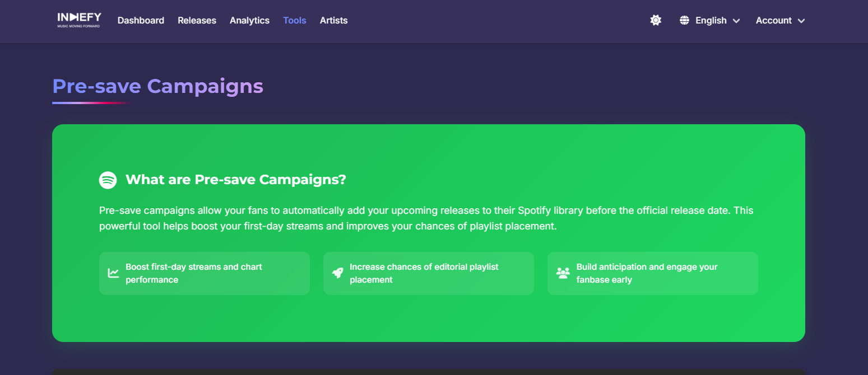Click the Build anticipation fanbase card
868x375 pixels.
(x=653, y=273)
